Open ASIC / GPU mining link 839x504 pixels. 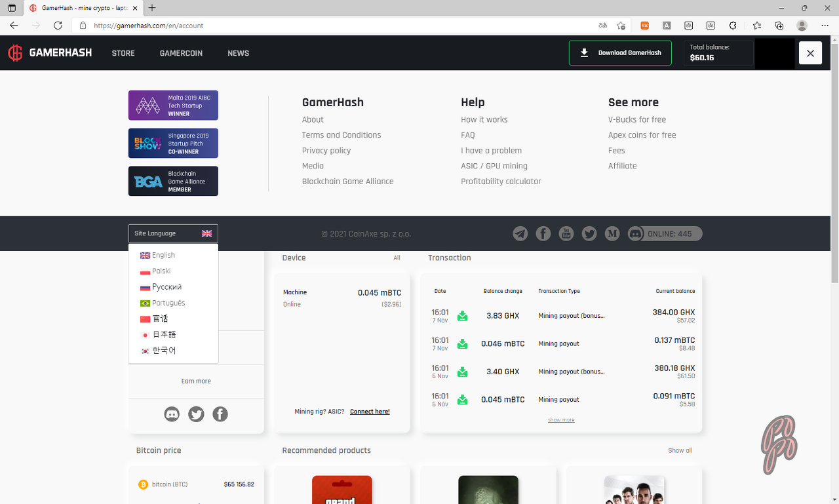[x=494, y=166]
